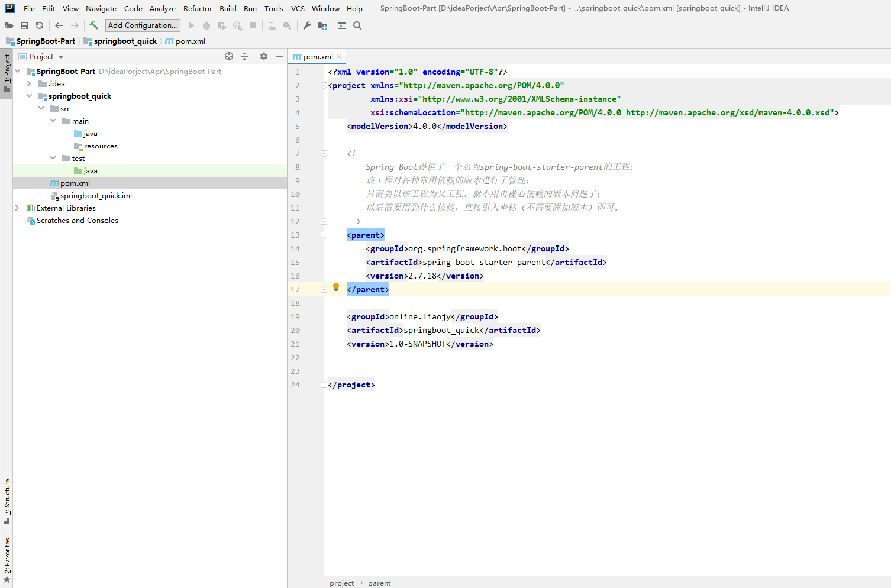This screenshot has height=588, width=891.
Task: Toggle the 1: Project tool window
Action: click(x=7, y=73)
